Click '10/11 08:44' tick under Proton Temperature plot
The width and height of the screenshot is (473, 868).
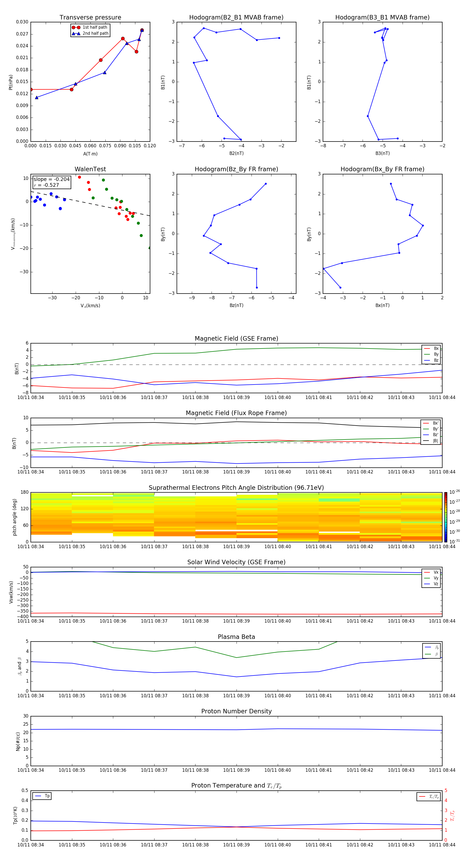(x=442, y=845)
